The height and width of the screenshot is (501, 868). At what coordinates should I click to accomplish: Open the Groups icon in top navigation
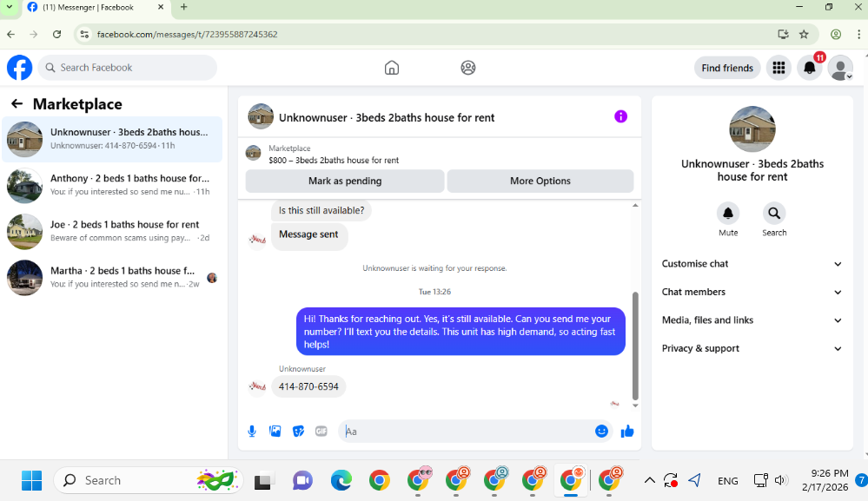click(467, 68)
